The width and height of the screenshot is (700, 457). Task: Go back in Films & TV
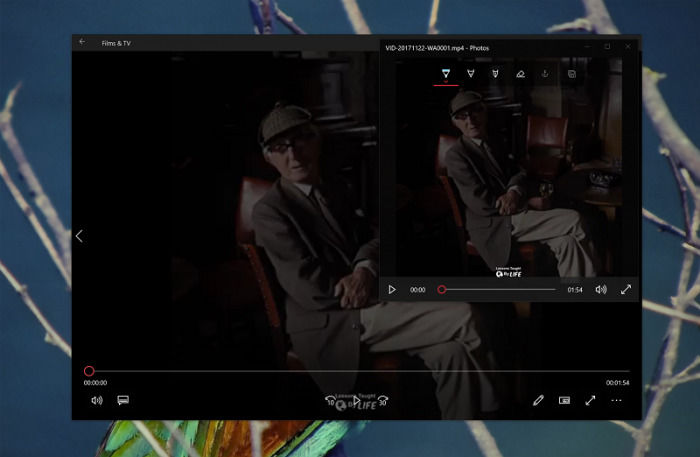83,42
